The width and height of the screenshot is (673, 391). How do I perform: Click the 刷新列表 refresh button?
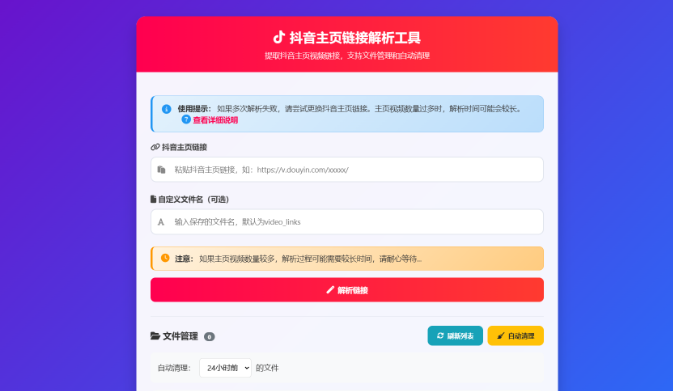click(x=455, y=336)
